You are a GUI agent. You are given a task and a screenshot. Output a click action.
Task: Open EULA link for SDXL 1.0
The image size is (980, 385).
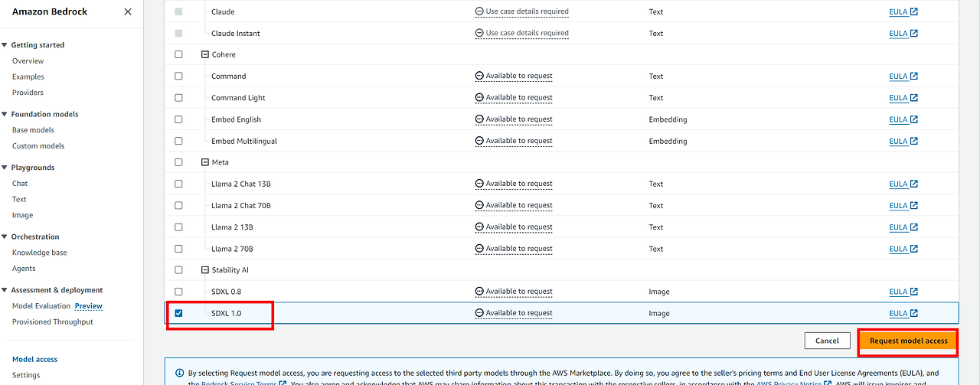pos(903,313)
